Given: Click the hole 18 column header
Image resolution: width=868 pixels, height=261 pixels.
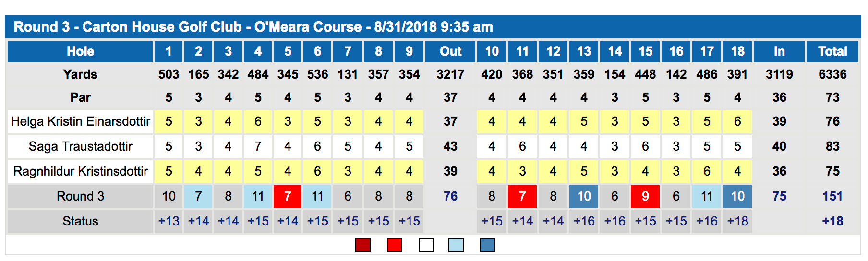Looking at the screenshot, I should (737, 51).
